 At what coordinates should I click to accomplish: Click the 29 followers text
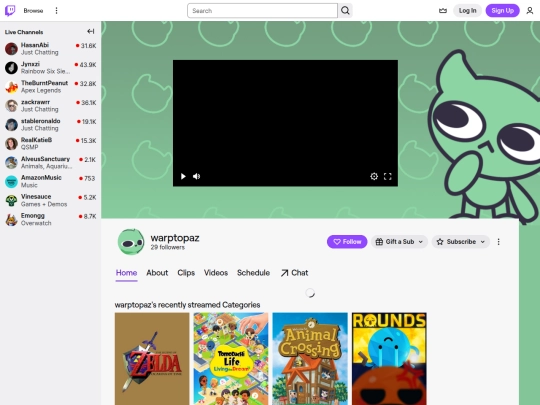coord(167,247)
